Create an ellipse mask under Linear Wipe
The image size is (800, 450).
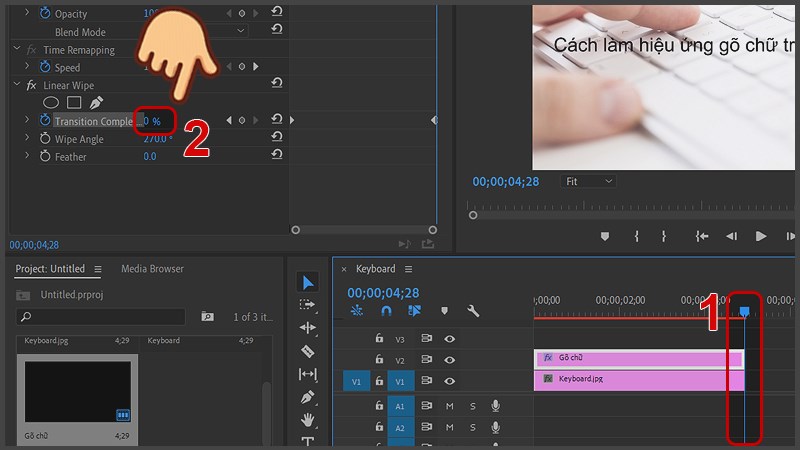point(50,103)
